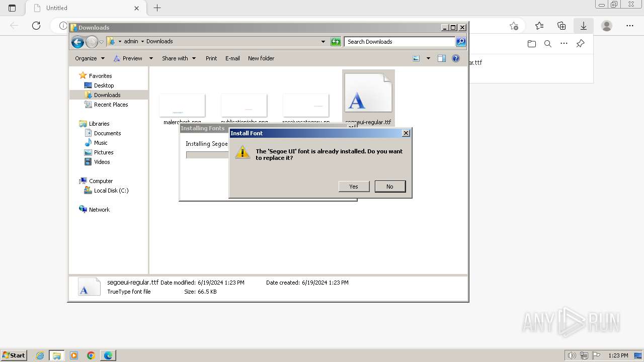Open Internet Explorer from taskbar
644x362 pixels.
40,355
